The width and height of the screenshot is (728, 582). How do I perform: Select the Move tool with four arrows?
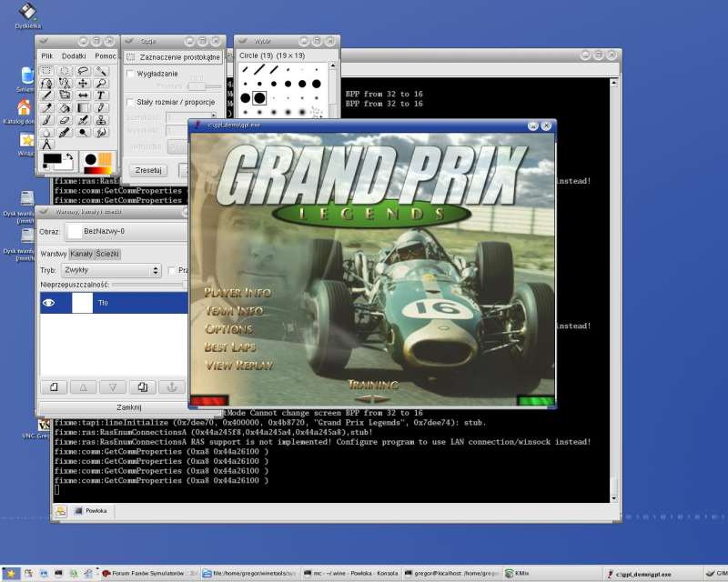point(83,83)
